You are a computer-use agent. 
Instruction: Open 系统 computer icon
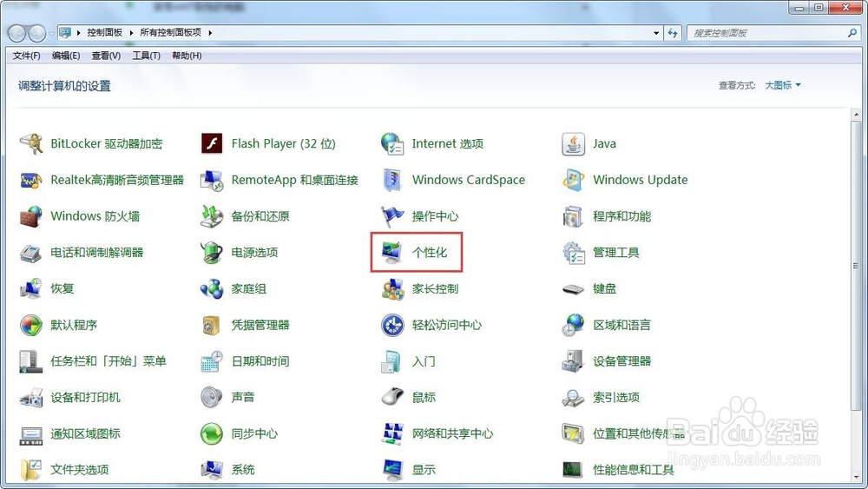tap(212, 470)
